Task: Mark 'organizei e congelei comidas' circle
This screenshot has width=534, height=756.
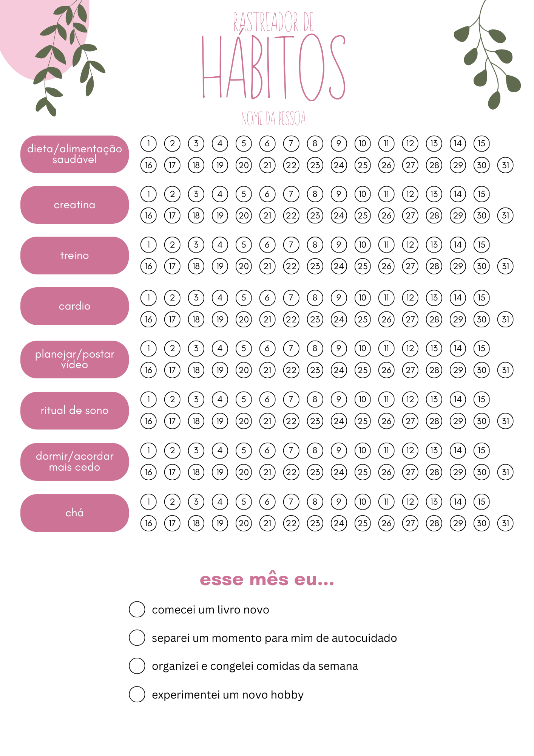Action: tap(137, 666)
